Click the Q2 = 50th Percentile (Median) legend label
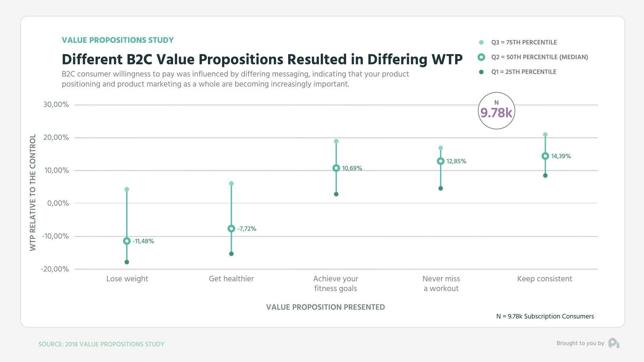 pyautogui.click(x=540, y=57)
